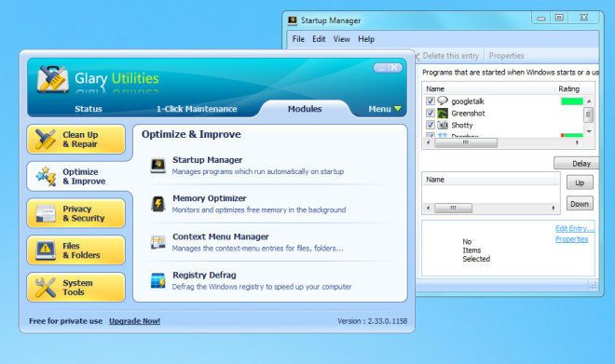615x364 pixels.
Task: Open Context Menu Manager icon
Action: point(158,242)
